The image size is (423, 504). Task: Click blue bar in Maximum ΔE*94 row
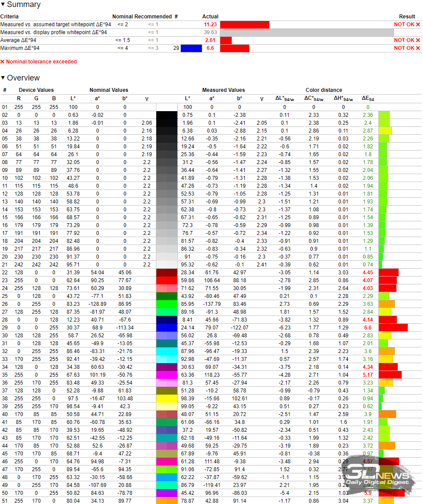coord(191,48)
